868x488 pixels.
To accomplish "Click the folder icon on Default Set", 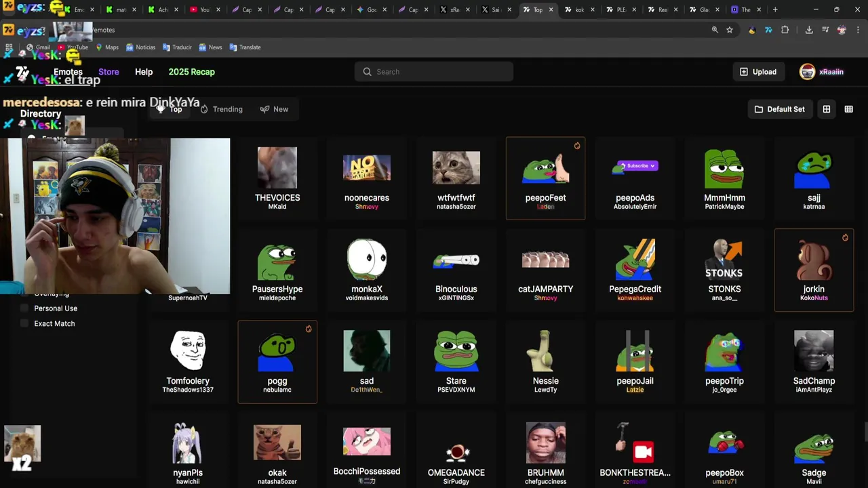I will 759,109.
